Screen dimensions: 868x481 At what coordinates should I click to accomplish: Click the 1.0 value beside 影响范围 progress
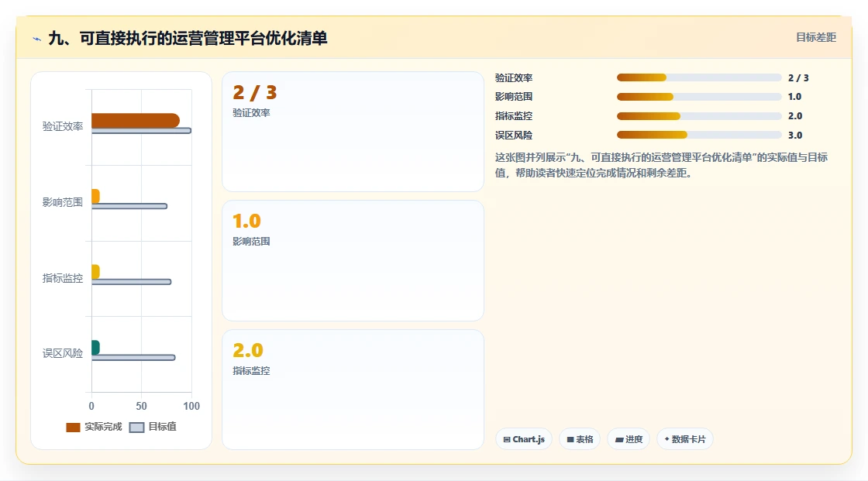click(794, 97)
